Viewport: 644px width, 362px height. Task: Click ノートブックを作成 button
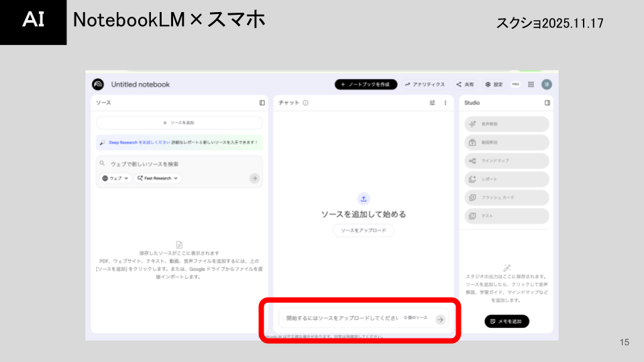click(366, 84)
